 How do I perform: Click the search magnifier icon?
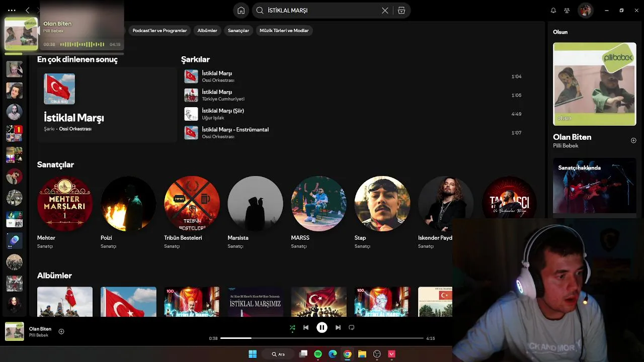(x=260, y=10)
